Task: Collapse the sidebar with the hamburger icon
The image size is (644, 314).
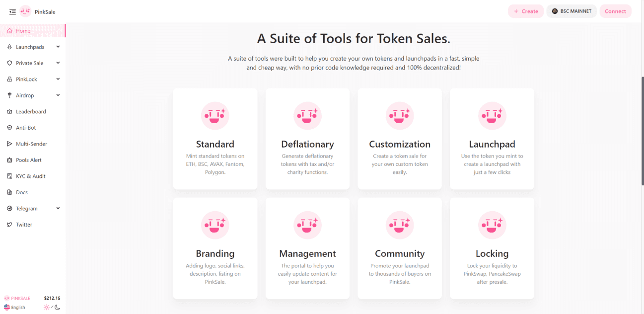Action: (12, 11)
